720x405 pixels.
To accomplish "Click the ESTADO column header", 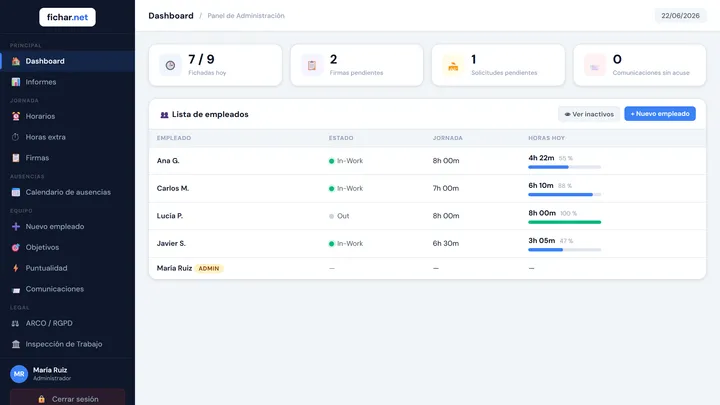I will 341,138.
